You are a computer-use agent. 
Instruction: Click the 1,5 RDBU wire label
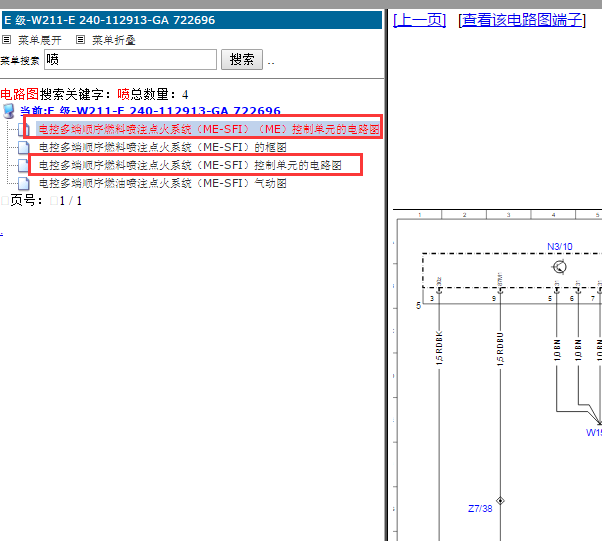pos(500,349)
